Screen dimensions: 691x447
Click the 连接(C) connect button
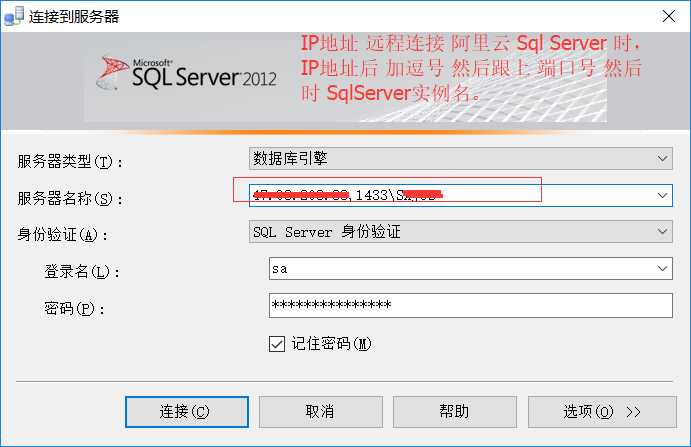pos(187,412)
